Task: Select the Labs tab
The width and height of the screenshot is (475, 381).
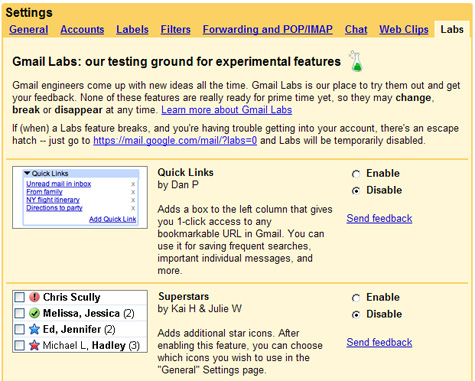Action: coord(452,29)
